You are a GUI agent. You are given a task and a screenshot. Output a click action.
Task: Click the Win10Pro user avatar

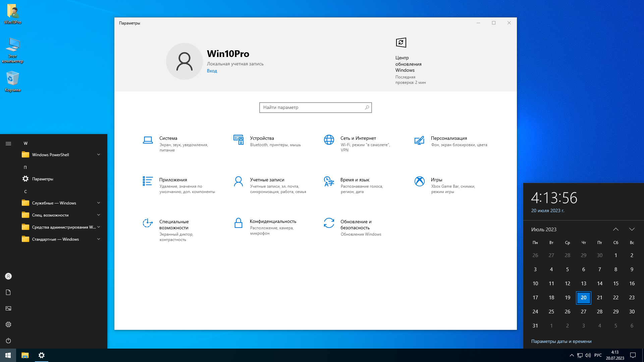184,61
